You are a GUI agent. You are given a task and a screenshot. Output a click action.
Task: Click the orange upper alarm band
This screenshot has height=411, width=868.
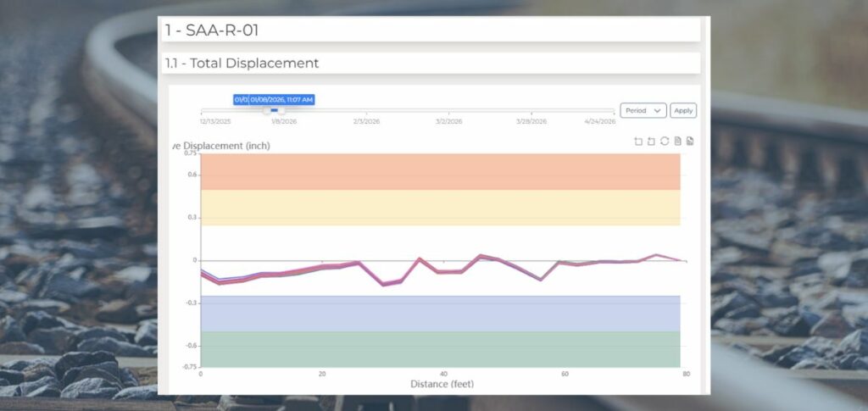point(440,172)
